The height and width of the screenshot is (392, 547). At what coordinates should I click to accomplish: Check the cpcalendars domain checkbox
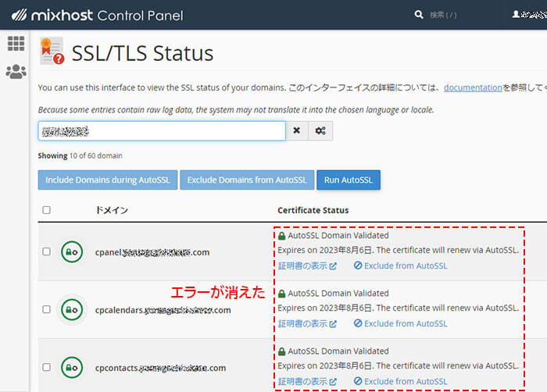46,309
